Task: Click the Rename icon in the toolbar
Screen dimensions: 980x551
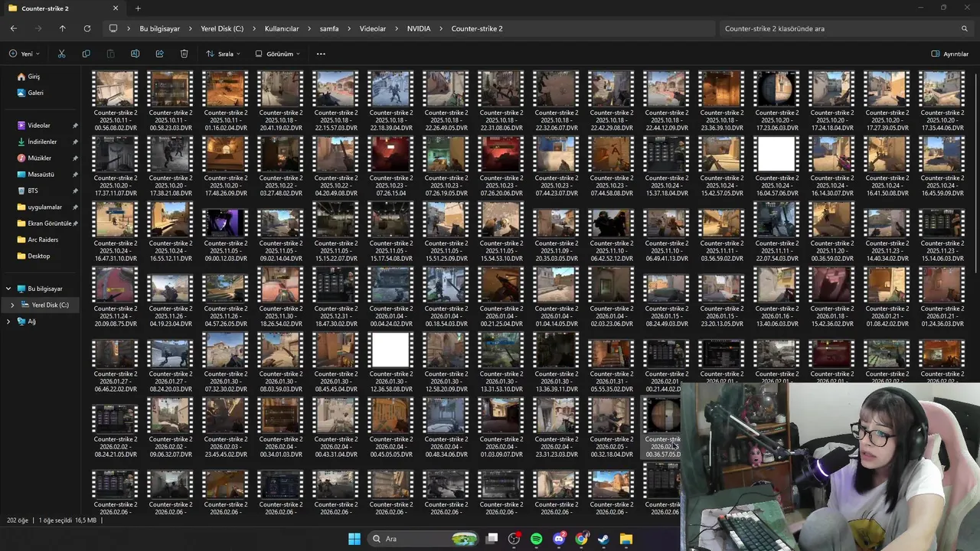Action: [135, 54]
